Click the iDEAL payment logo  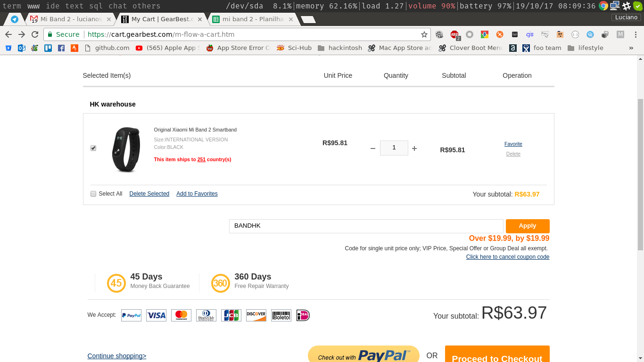303,316
